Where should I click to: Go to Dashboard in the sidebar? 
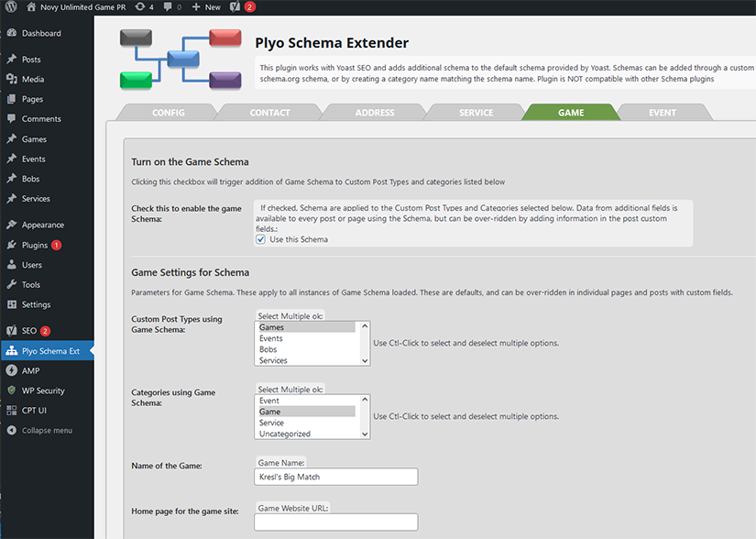tap(41, 33)
